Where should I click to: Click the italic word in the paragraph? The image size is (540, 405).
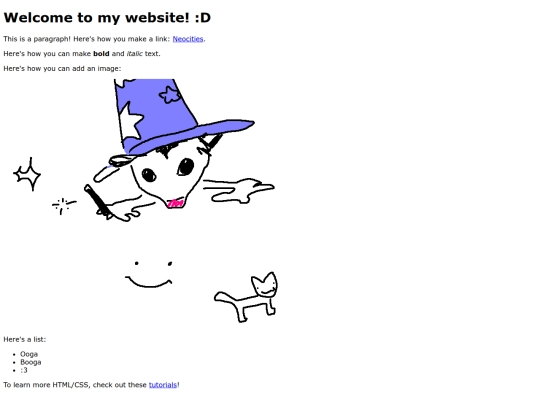pyautogui.click(x=135, y=54)
